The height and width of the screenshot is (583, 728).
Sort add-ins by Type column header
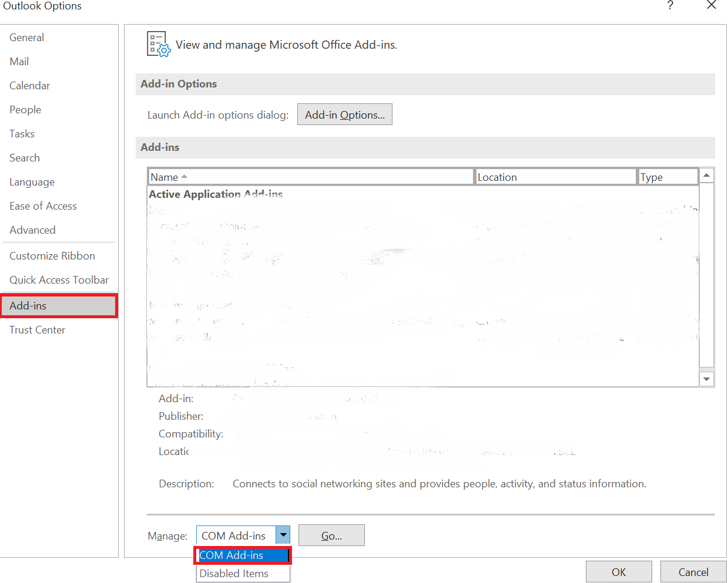(x=668, y=177)
